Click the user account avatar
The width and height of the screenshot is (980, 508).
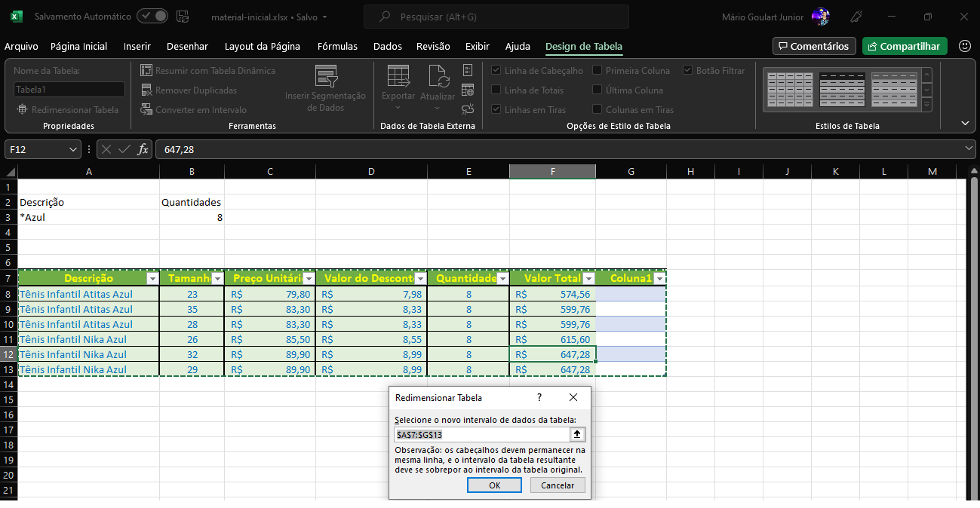(820, 17)
